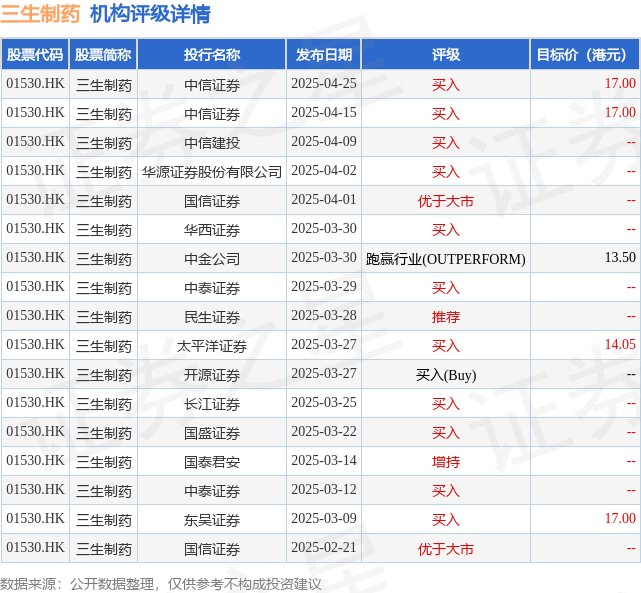The image size is (641, 593).
Task: Click 买入 rating in the 华源证券 row
Action: pyautogui.click(x=446, y=172)
